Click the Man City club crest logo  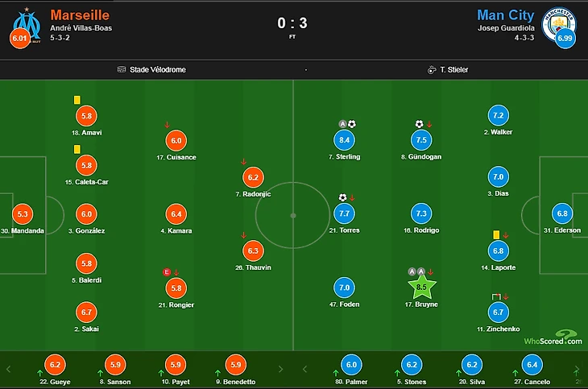click(x=559, y=24)
